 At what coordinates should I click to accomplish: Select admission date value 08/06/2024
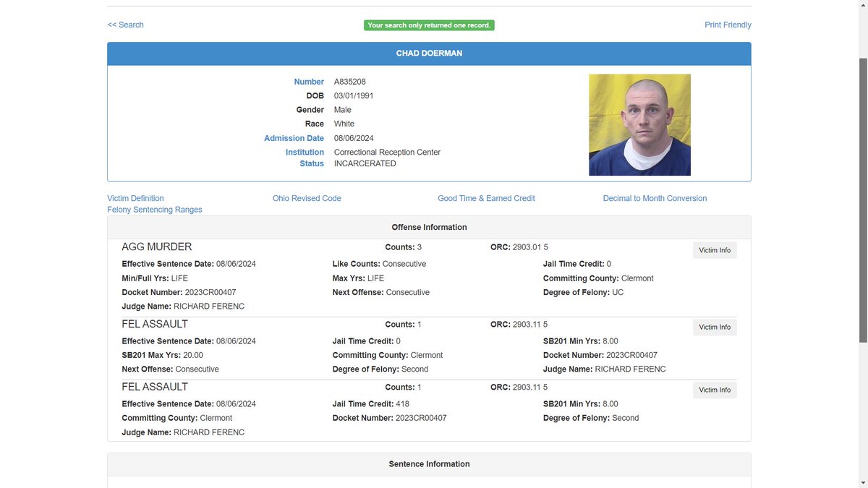tap(354, 138)
